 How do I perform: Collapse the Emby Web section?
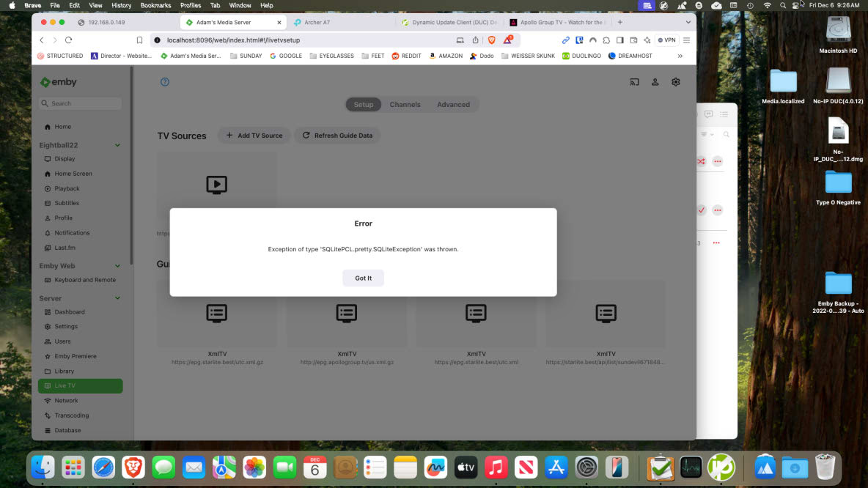pos(117,265)
